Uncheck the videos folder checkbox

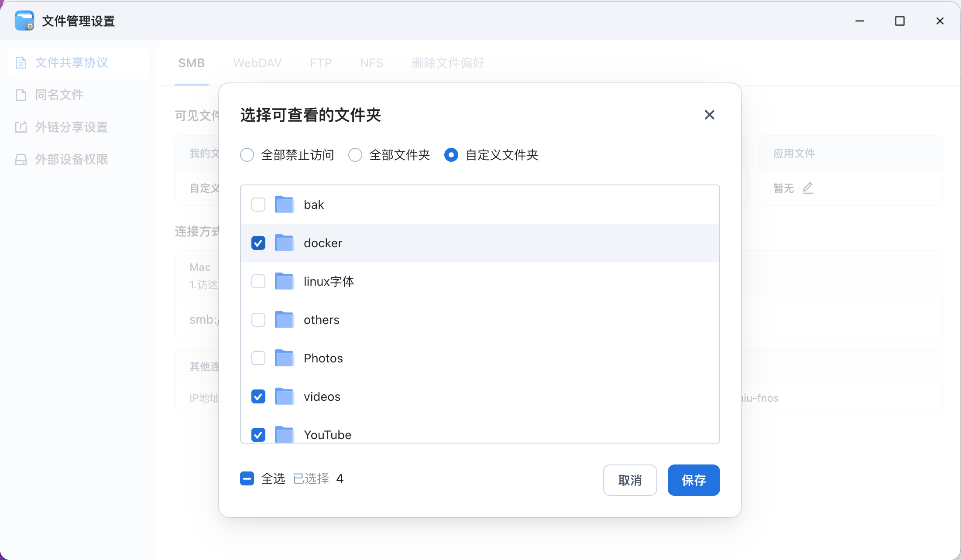point(258,396)
